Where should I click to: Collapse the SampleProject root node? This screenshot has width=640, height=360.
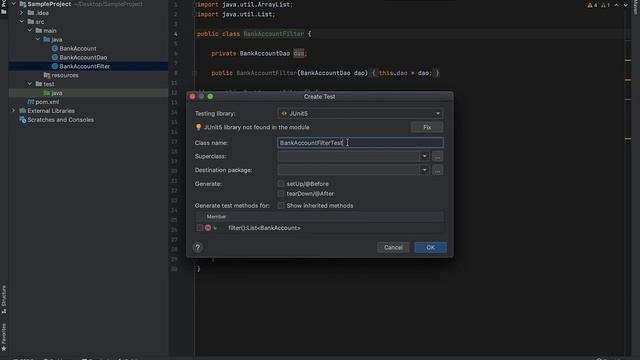click(x=13, y=4)
